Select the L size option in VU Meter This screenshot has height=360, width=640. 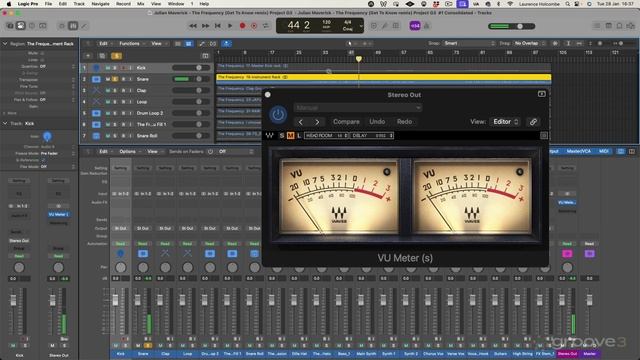click(x=299, y=136)
